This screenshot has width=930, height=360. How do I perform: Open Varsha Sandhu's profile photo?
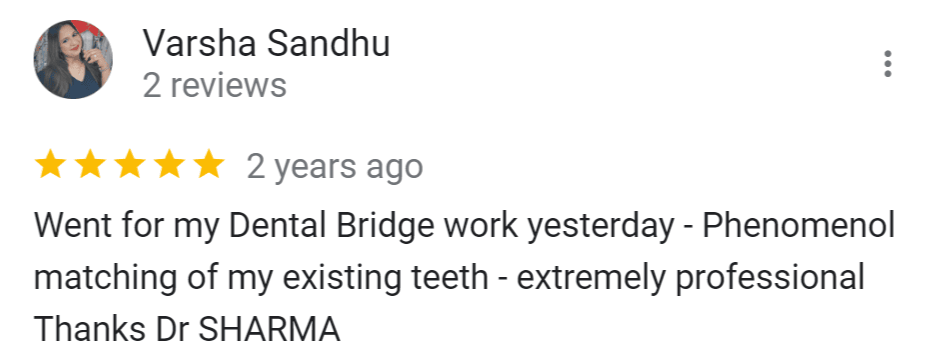[x=72, y=59]
